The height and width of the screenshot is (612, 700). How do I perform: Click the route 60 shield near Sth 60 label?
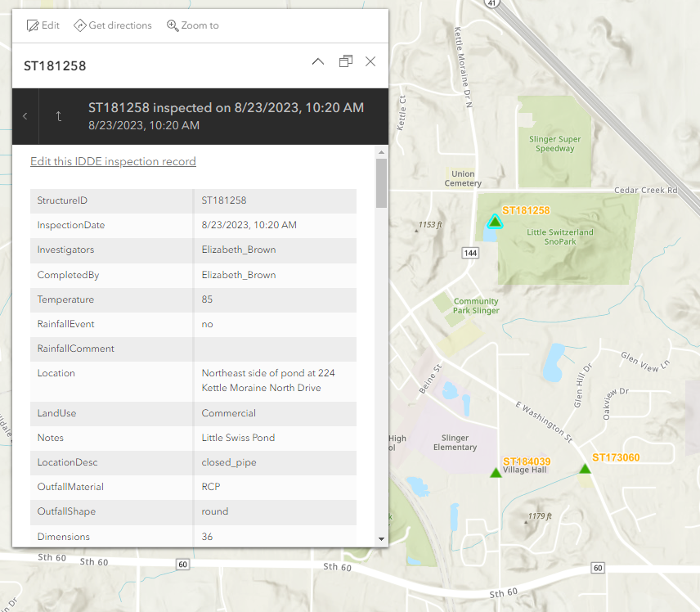coord(183,565)
